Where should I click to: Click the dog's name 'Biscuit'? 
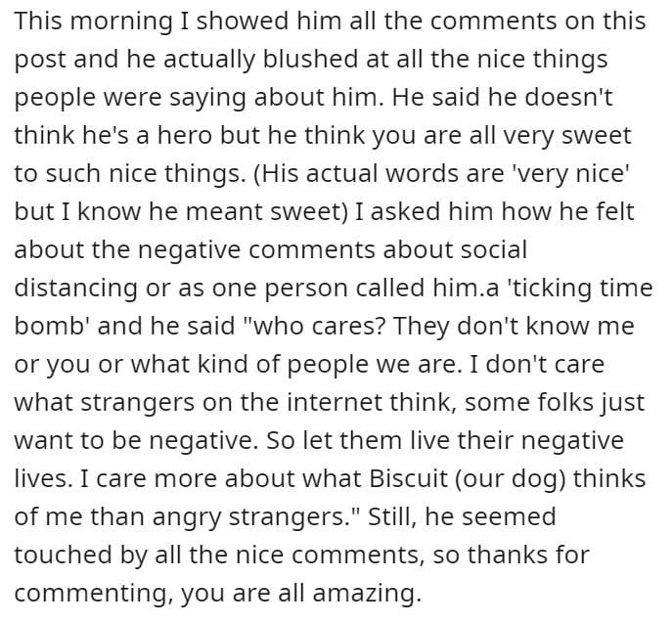pyautogui.click(x=408, y=478)
